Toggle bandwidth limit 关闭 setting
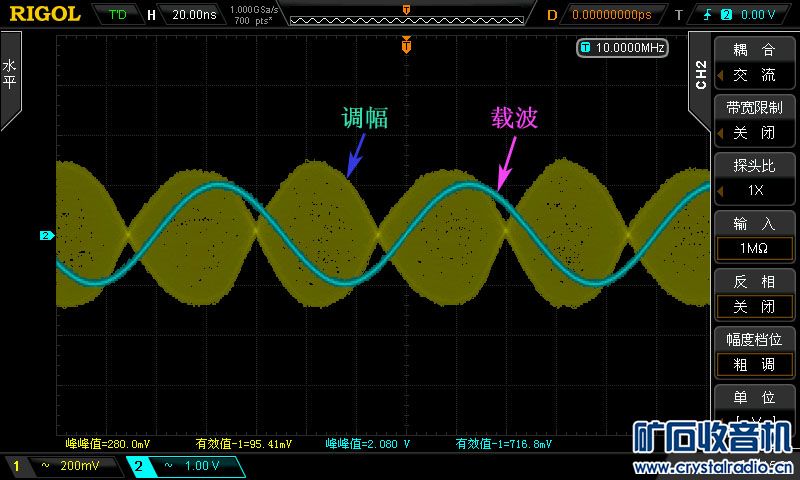 pyautogui.click(x=754, y=133)
